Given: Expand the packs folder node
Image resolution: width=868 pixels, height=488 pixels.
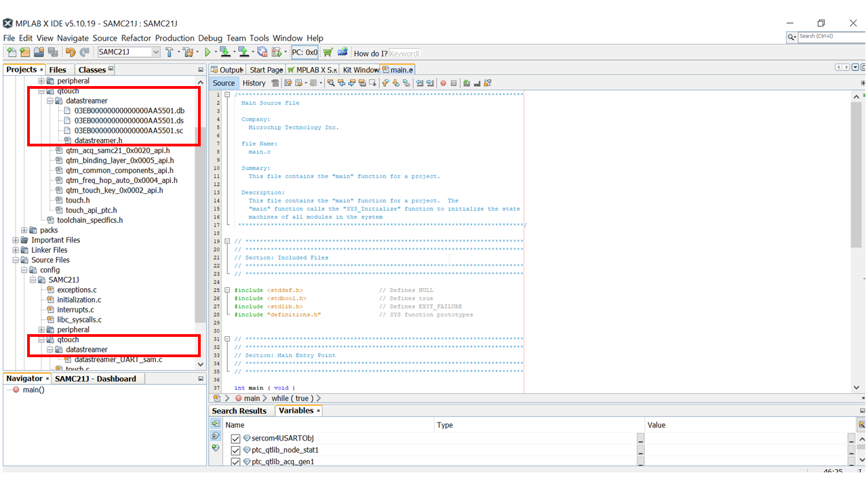Looking at the screenshot, I should pos(24,230).
